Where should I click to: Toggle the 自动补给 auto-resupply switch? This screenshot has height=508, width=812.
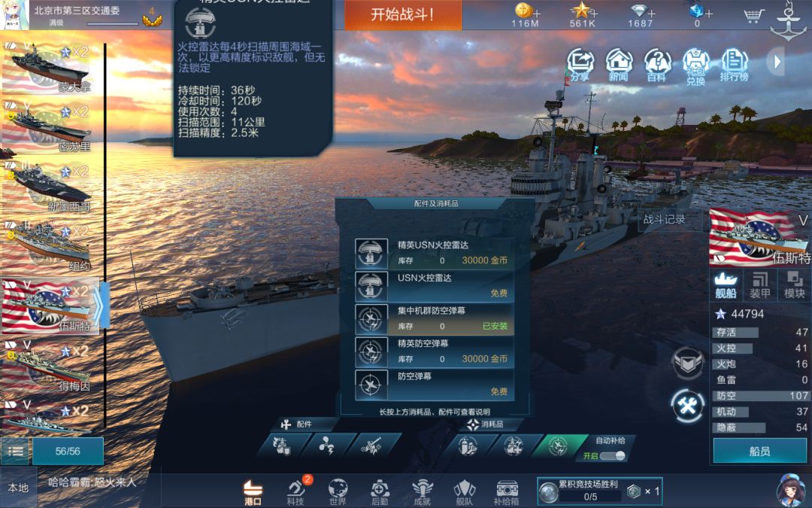point(614,455)
